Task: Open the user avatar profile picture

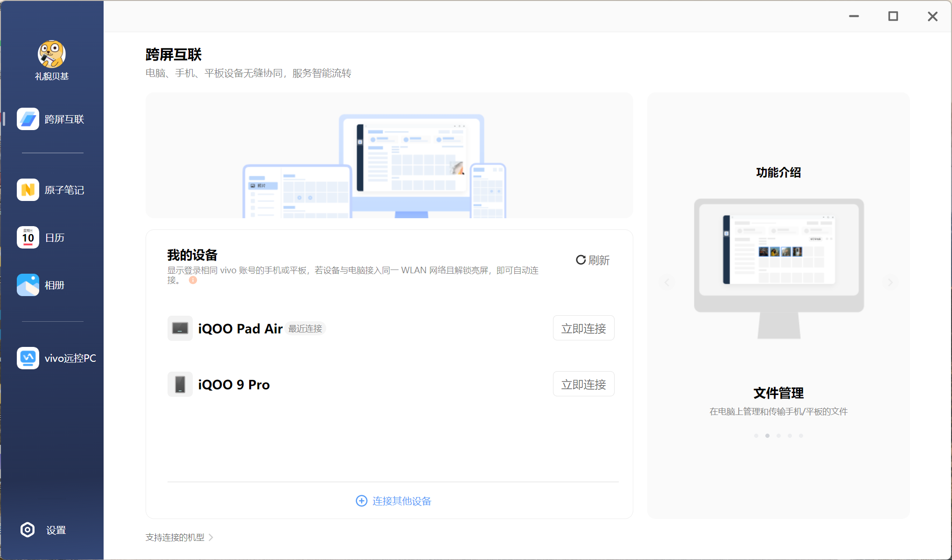Action: click(52, 54)
